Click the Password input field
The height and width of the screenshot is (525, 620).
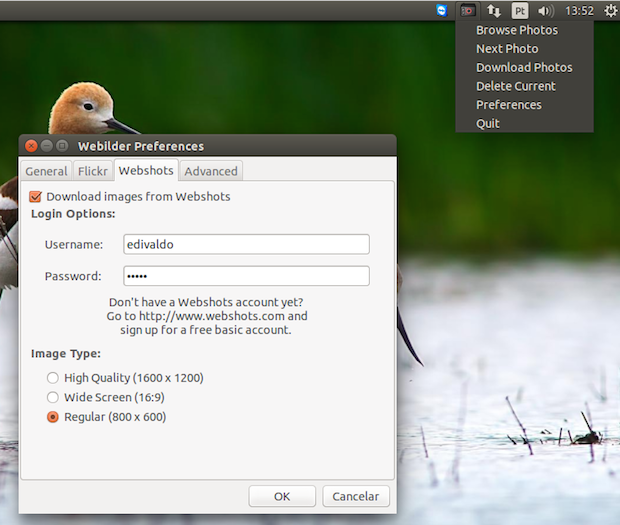pos(246,276)
